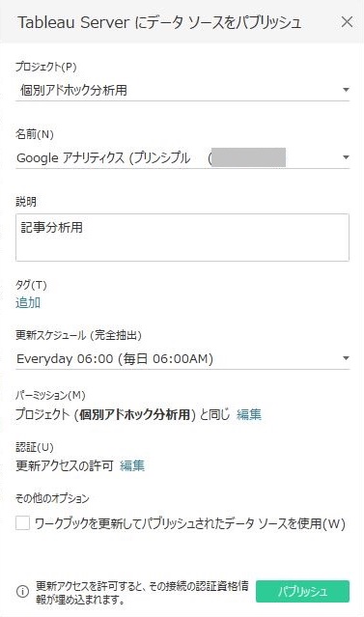This screenshot has width=364, height=617.
Task: Click the パーミッション(M) label
Action: tap(50, 395)
